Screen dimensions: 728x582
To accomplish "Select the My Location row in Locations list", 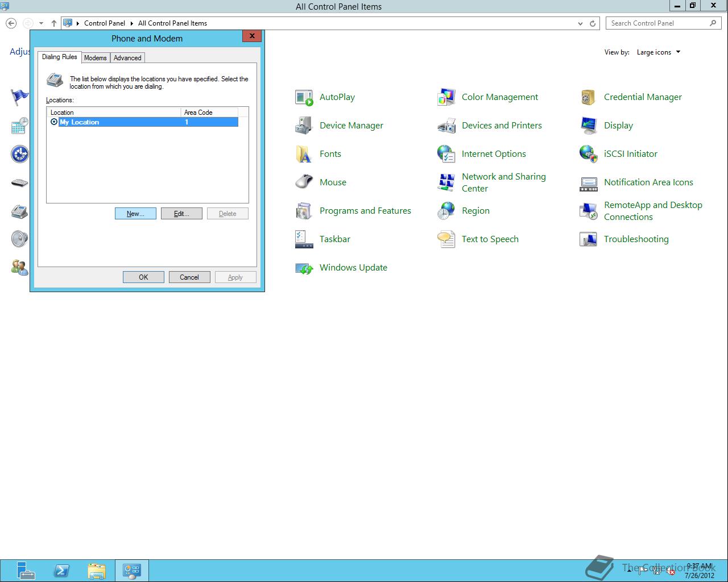I will point(114,122).
